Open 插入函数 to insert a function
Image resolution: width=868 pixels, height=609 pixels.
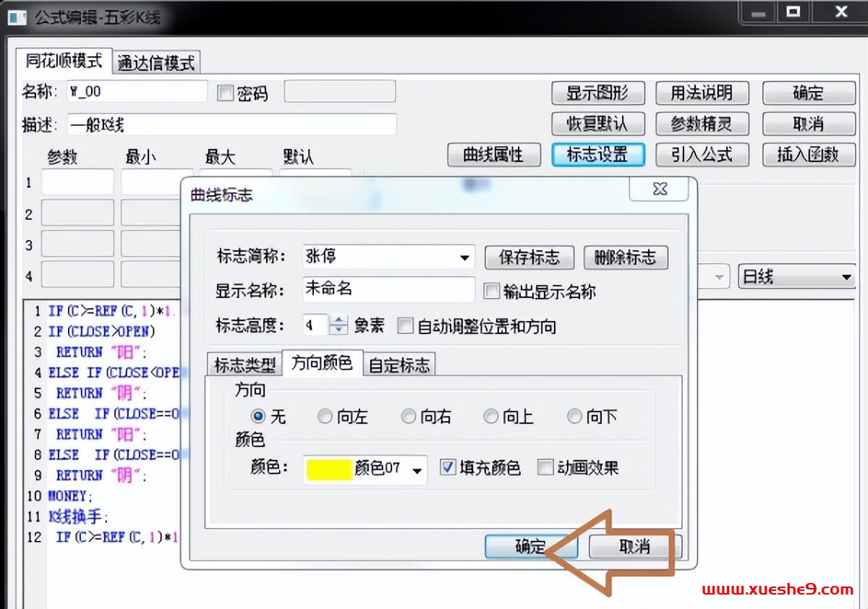click(x=808, y=155)
